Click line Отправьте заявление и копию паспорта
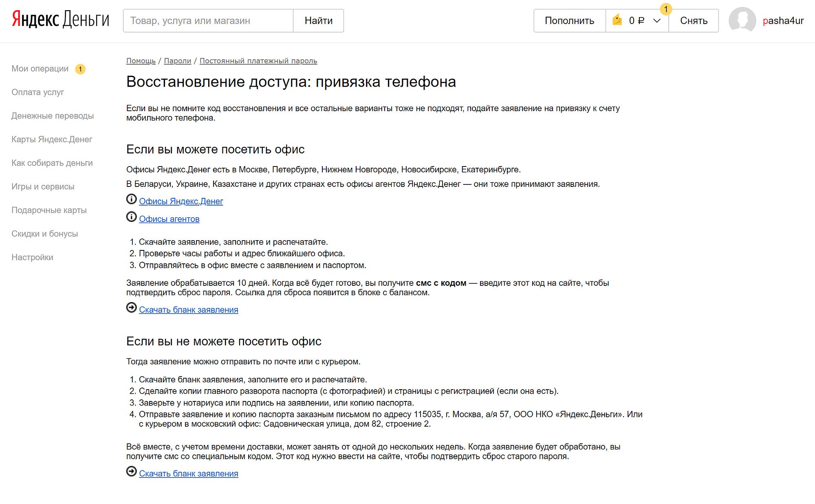 pyautogui.click(x=391, y=419)
